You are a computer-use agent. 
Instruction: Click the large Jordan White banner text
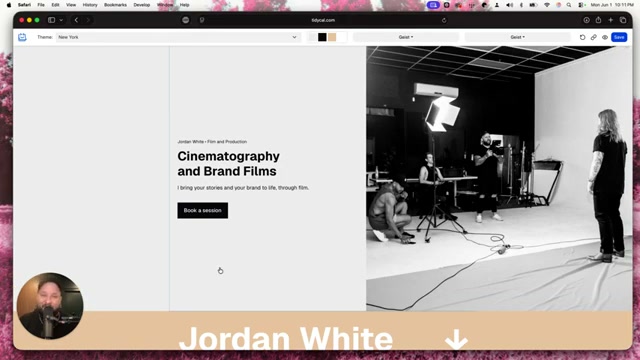point(286,338)
